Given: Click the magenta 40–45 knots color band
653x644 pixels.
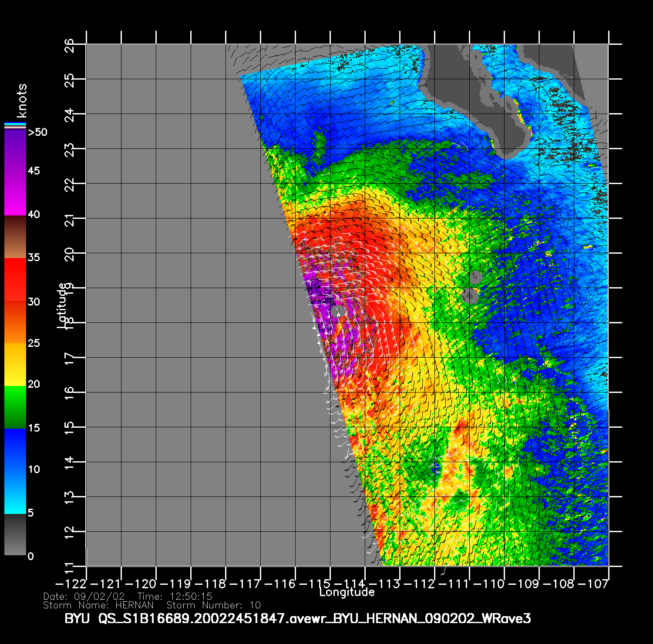Looking at the screenshot, I should (15, 194).
